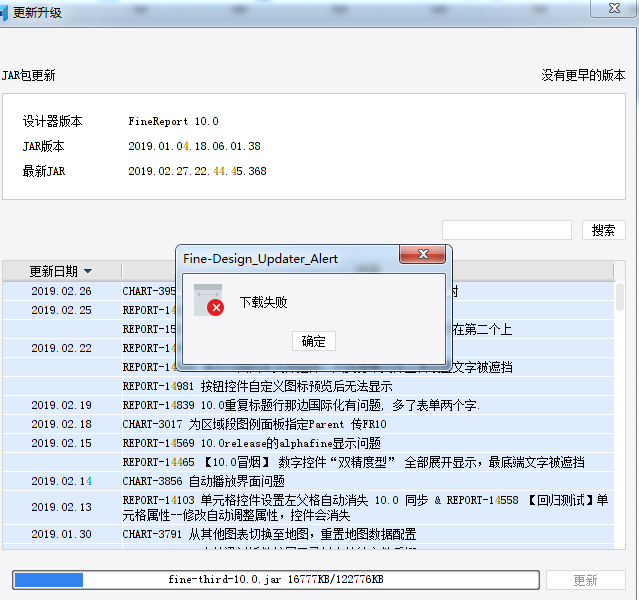Click JAR version value 2019.01.04.18.06.01.38
The height and width of the screenshot is (600, 639).
pyautogui.click(x=194, y=146)
